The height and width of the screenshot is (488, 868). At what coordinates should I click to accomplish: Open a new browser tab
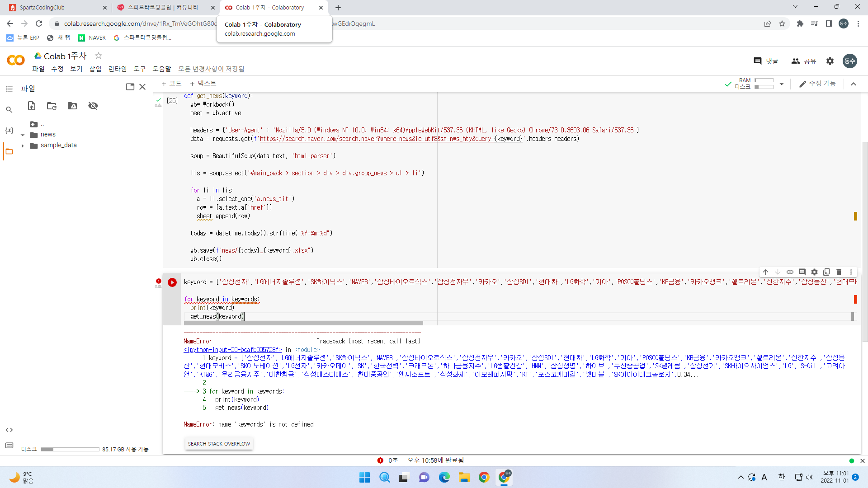point(338,8)
